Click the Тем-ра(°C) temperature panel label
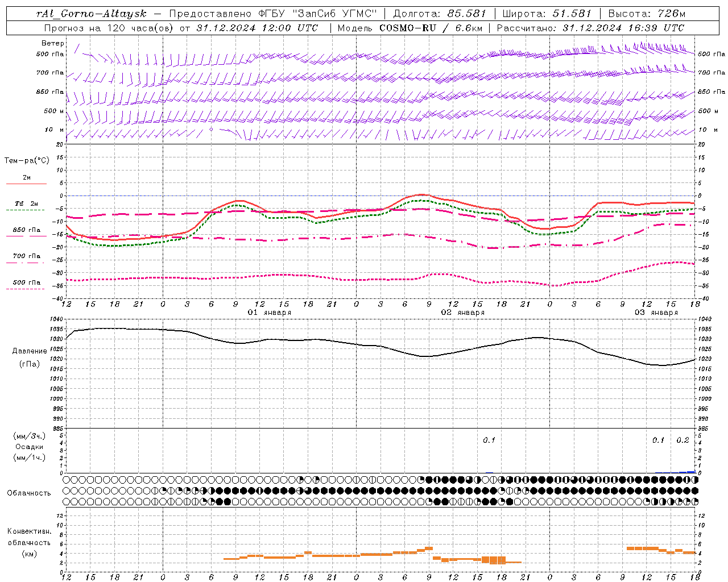 tap(27, 161)
